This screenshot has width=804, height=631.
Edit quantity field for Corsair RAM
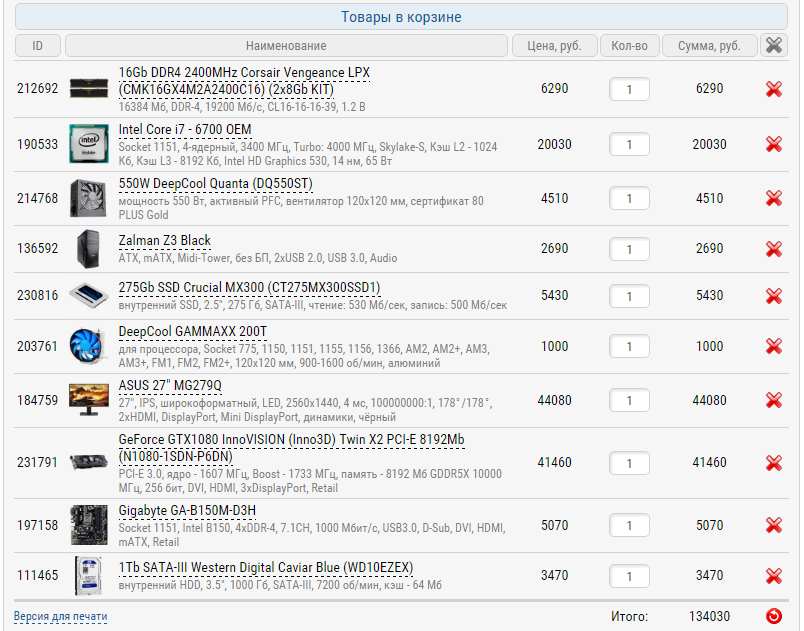point(629,90)
